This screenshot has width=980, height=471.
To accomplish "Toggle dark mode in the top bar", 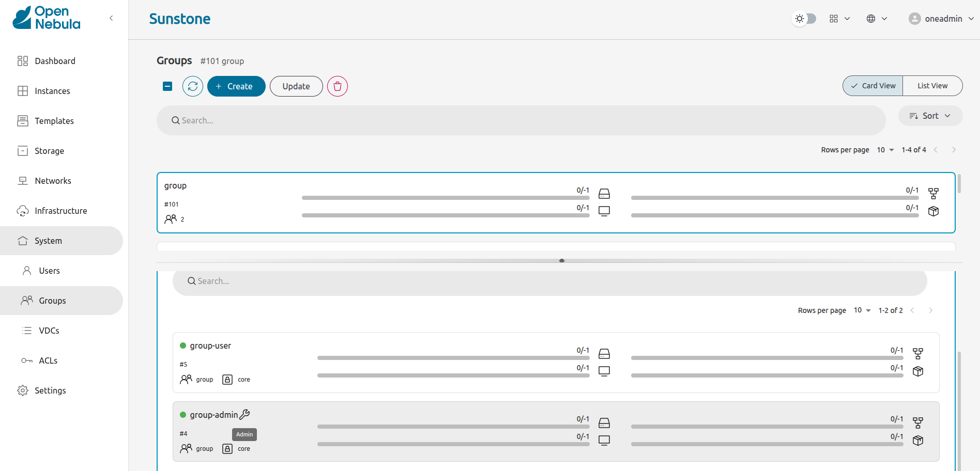I will 804,19.
